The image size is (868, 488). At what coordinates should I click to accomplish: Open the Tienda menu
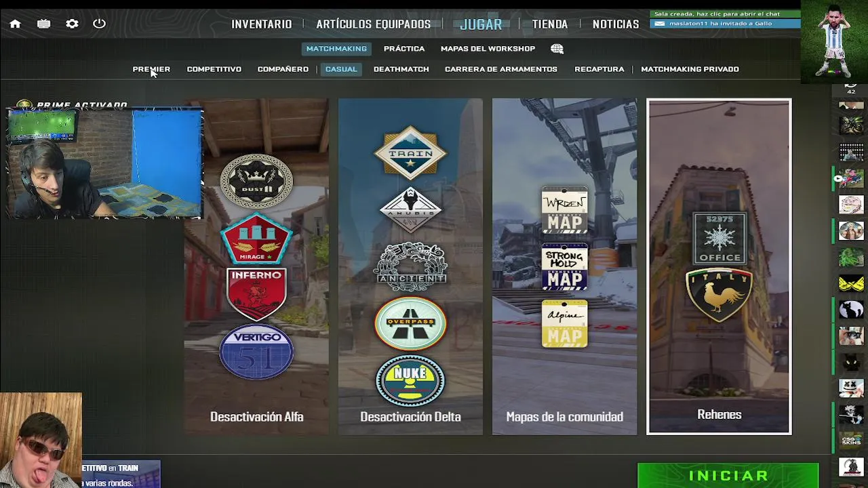pyautogui.click(x=549, y=24)
